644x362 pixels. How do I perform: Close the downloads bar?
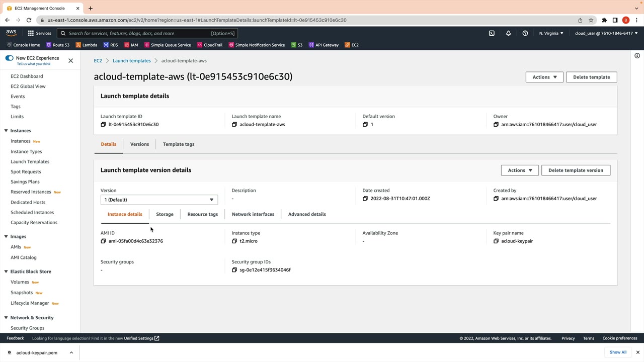click(637, 352)
